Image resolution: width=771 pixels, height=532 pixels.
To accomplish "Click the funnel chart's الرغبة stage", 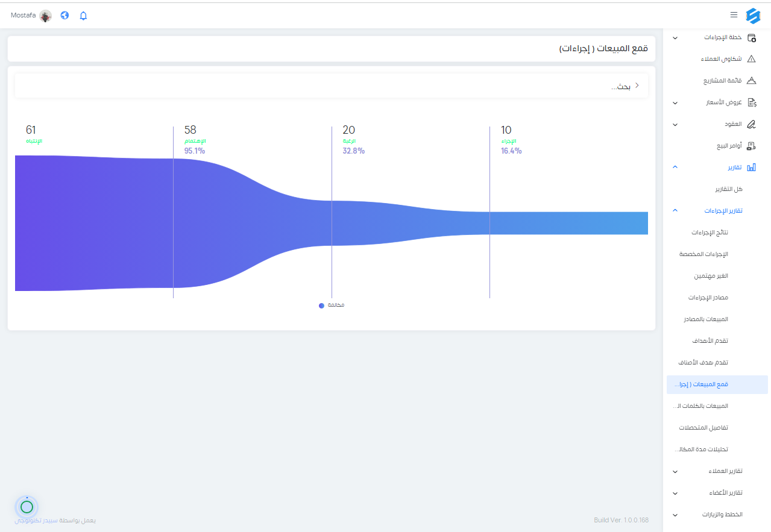I will (410, 223).
